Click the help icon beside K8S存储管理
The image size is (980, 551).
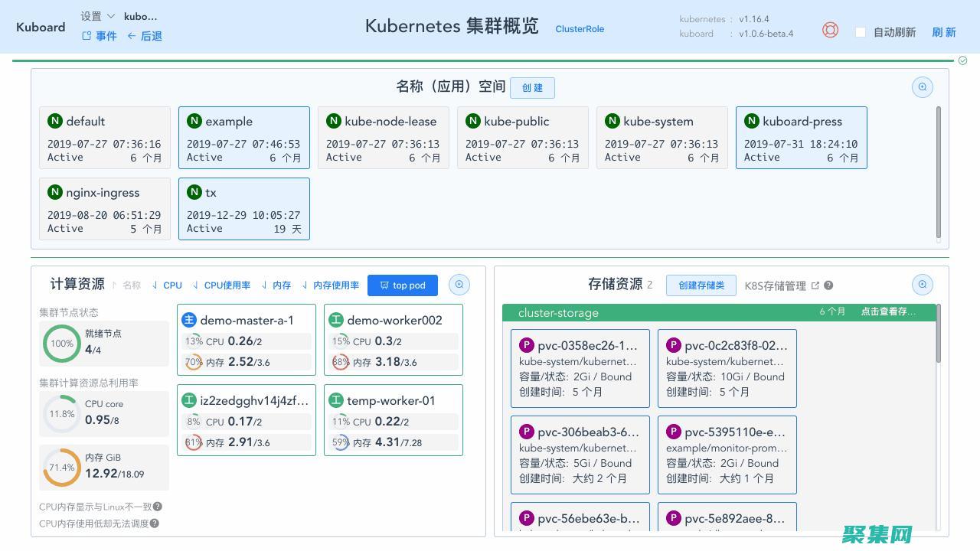click(x=828, y=285)
